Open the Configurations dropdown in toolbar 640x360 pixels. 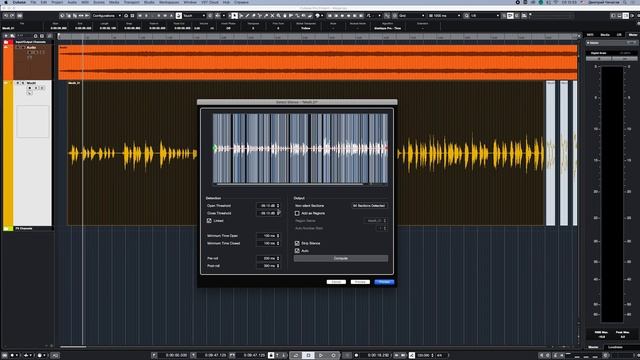tap(107, 16)
